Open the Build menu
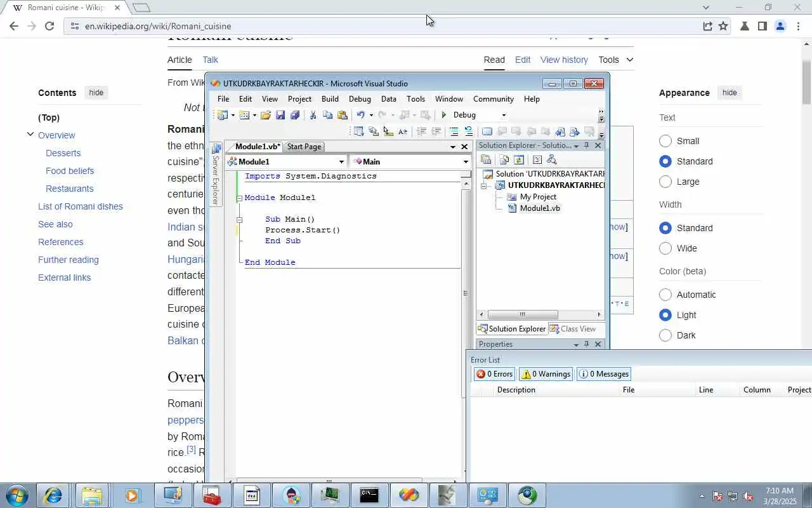Image resolution: width=812 pixels, height=508 pixels. [x=330, y=99]
